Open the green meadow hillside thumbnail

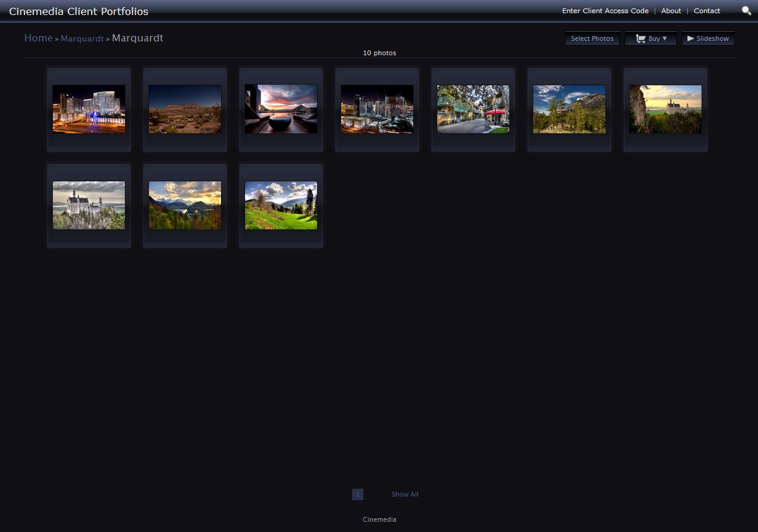pyautogui.click(x=281, y=205)
